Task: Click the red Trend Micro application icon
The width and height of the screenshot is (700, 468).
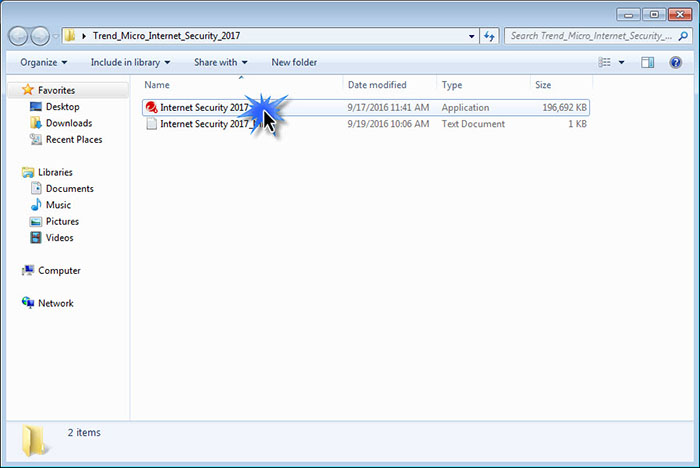Action: (151, 108)
